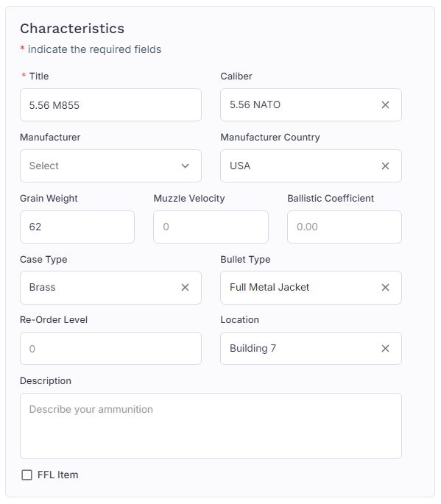This screenshot has width=441, height=504.
Task: Click the Muzzle Velocity input field
Action: [x=211, y=227]
